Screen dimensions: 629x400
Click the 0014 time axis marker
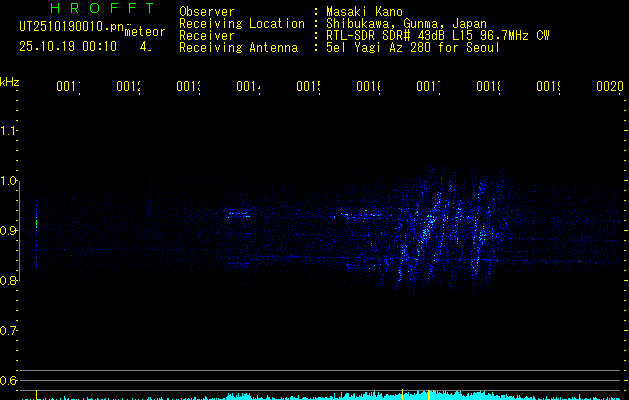click(248, 86)
